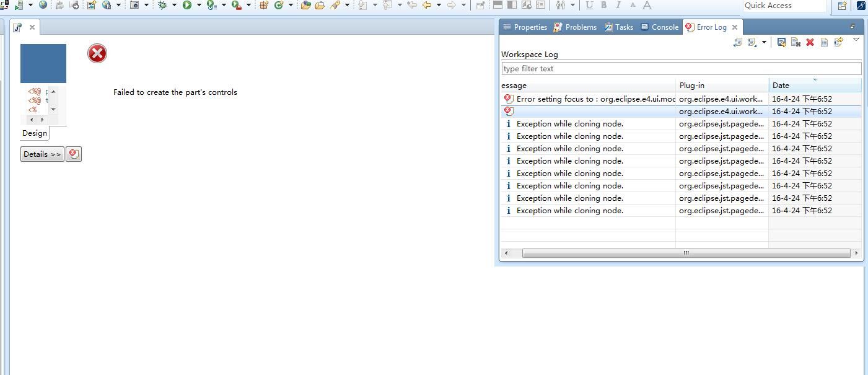Select 'Error setting focus to' log entry
Screen dimensions: 868x375
tap(681, 99)
